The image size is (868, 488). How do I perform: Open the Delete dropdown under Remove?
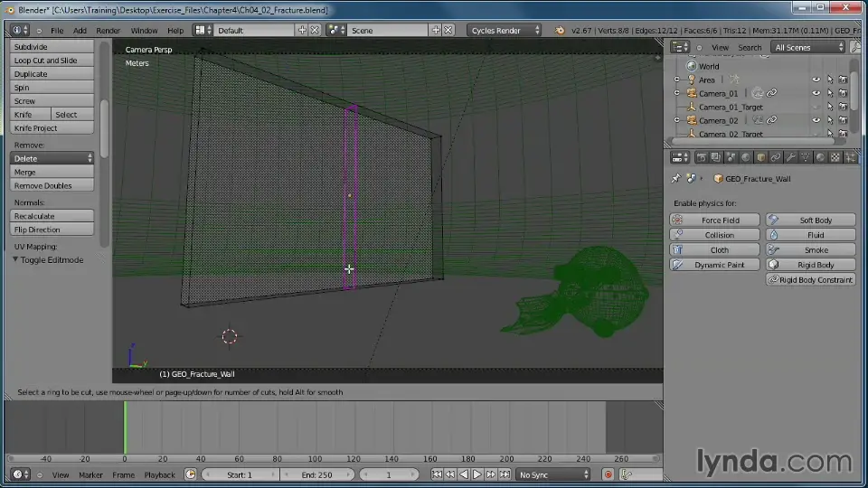52,158
